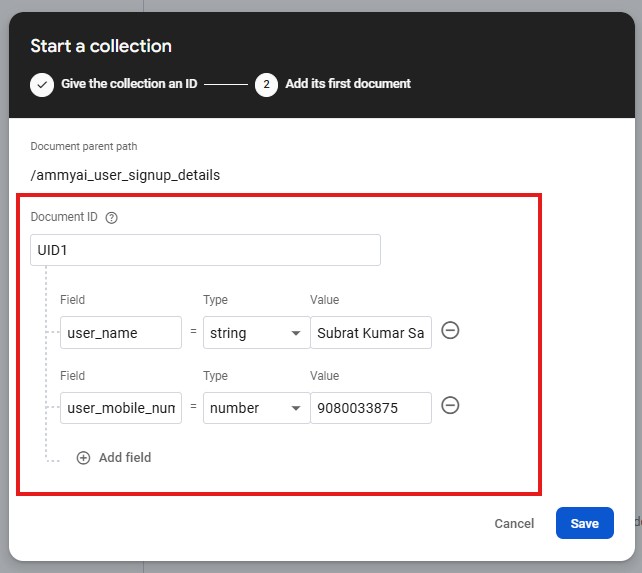Image resolution: width=642 pixels, height=573 pixels.
Task: Click the user_name field name box
Action: pyautogui.click(x=121, y=333)
